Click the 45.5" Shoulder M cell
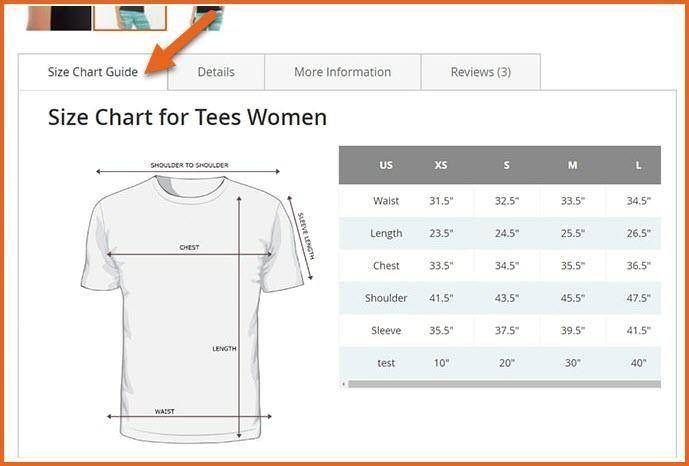The width and height of the screenshot is (689, 466). pyautogui.click(x=572, y=298)
